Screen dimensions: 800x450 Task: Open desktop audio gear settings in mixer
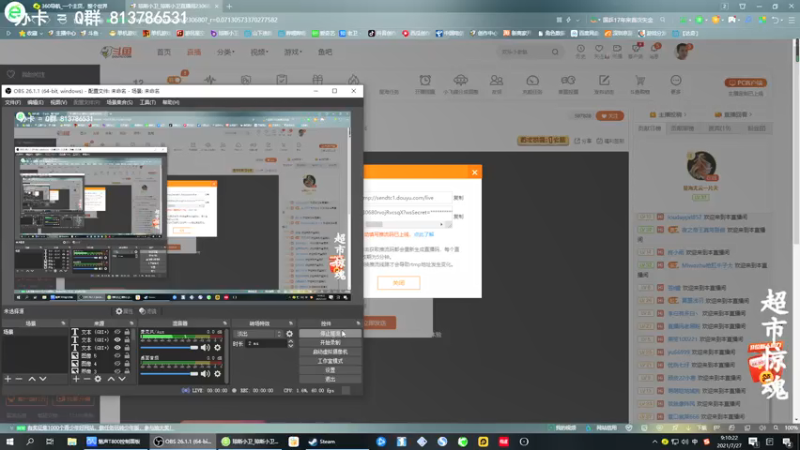pyautogui.click(x=217, y=373)
